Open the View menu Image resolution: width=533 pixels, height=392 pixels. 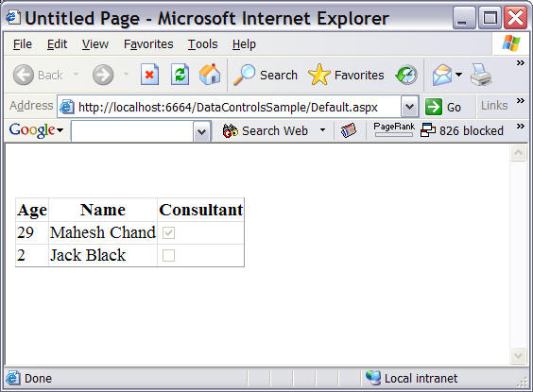tap(95, 44)
